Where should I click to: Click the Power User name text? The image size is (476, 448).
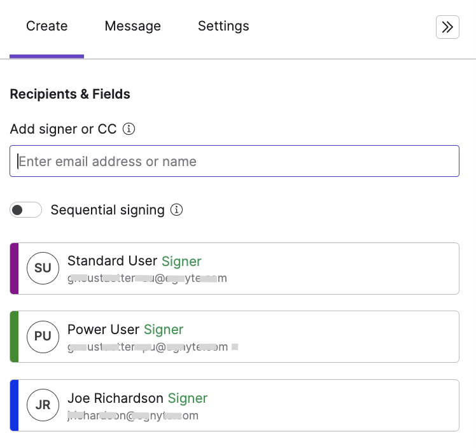point(104,330)
